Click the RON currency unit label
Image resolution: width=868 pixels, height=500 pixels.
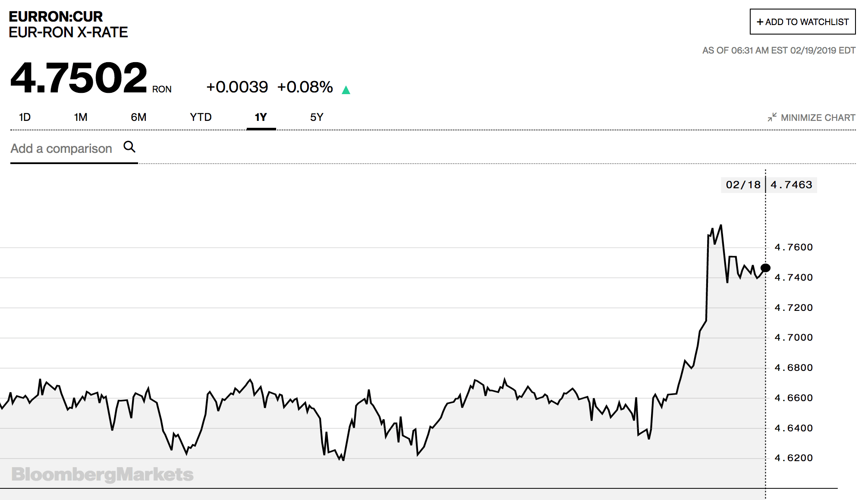click(x=162, y=89)
